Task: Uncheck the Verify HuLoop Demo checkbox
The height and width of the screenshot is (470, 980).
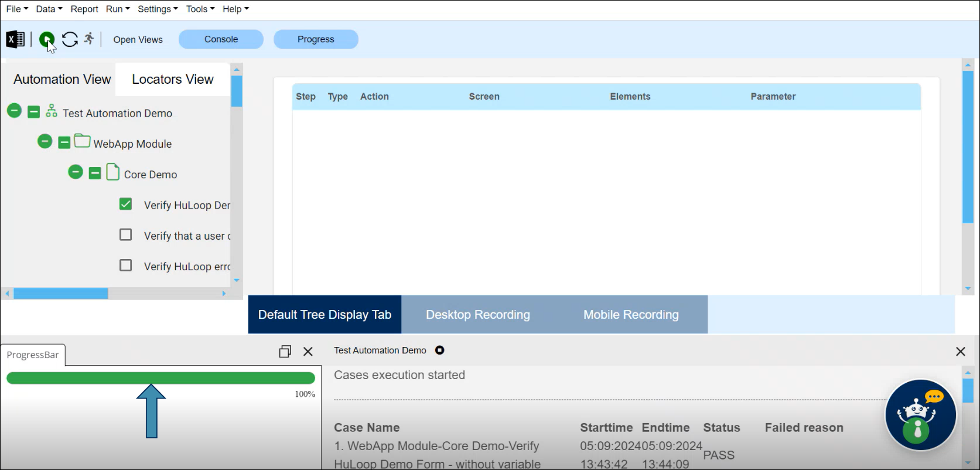Action: [x=125, y=204]
